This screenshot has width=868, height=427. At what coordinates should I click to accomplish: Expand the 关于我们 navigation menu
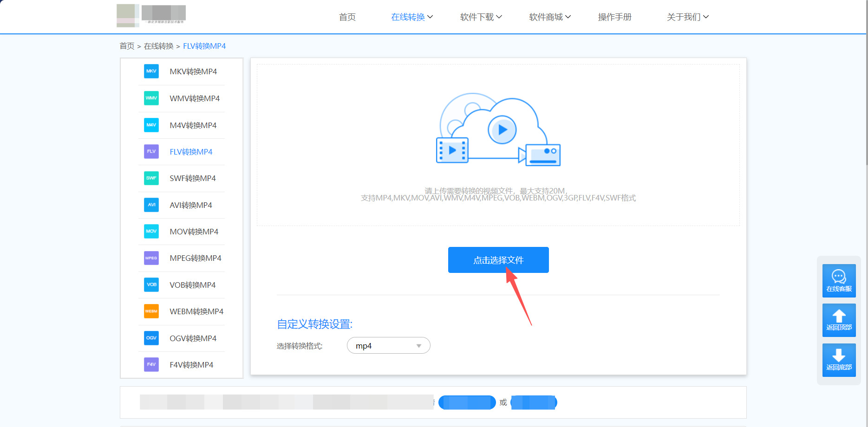click(x=688, y=17)
